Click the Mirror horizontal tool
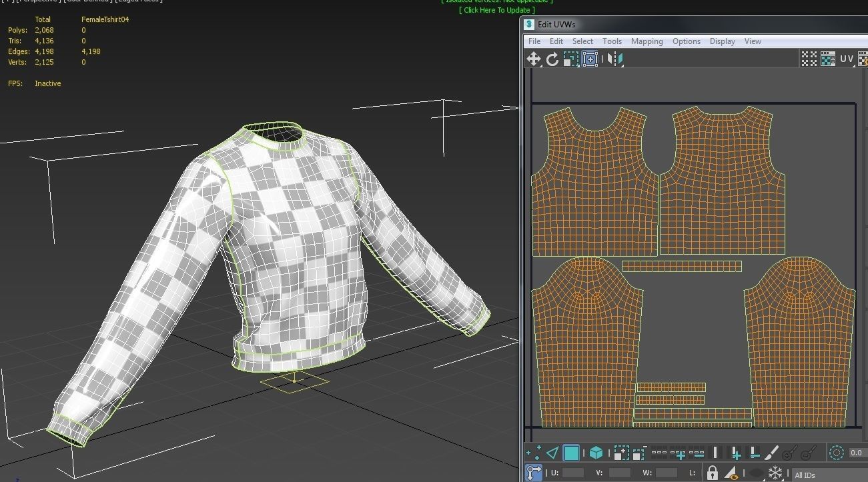Screen dimensions: 868x482 tap(615, 59)
